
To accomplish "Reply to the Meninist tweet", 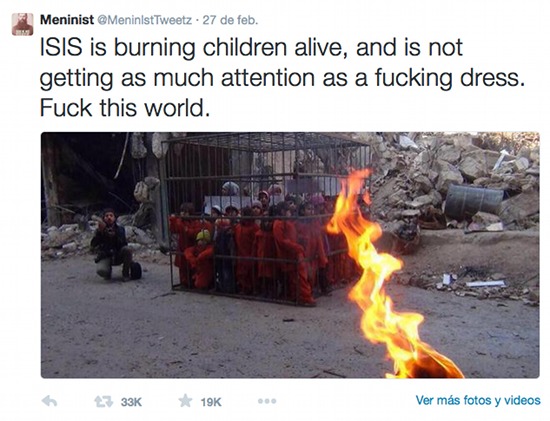I will pos(49,401).
